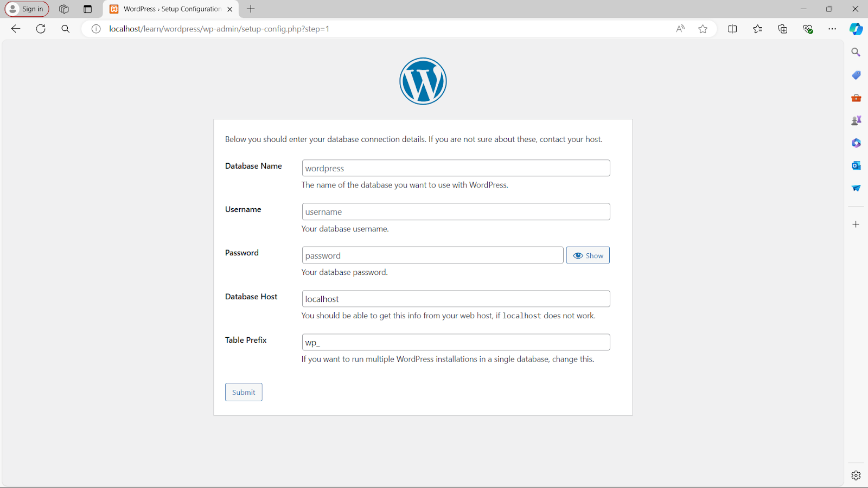Screen dimensions: 868x488
Task: View site information icon in address bar
Action: coord(96,29)
